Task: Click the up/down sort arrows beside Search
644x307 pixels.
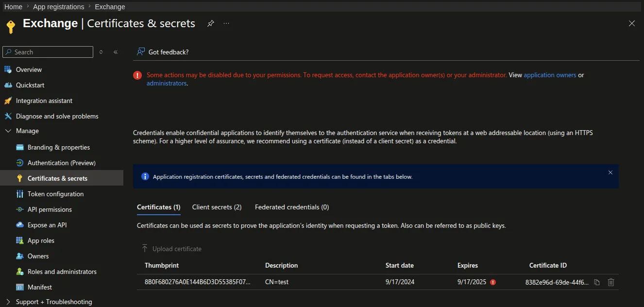Action: tap(101, 52)
